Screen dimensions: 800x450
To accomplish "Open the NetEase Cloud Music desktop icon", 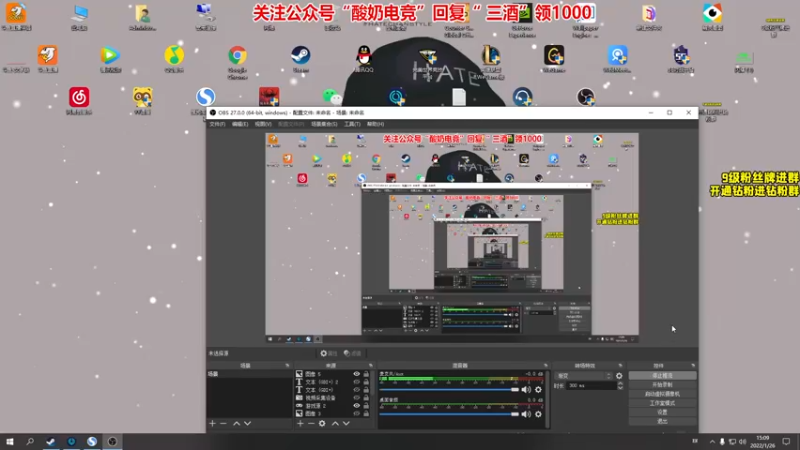I will 79,97.
